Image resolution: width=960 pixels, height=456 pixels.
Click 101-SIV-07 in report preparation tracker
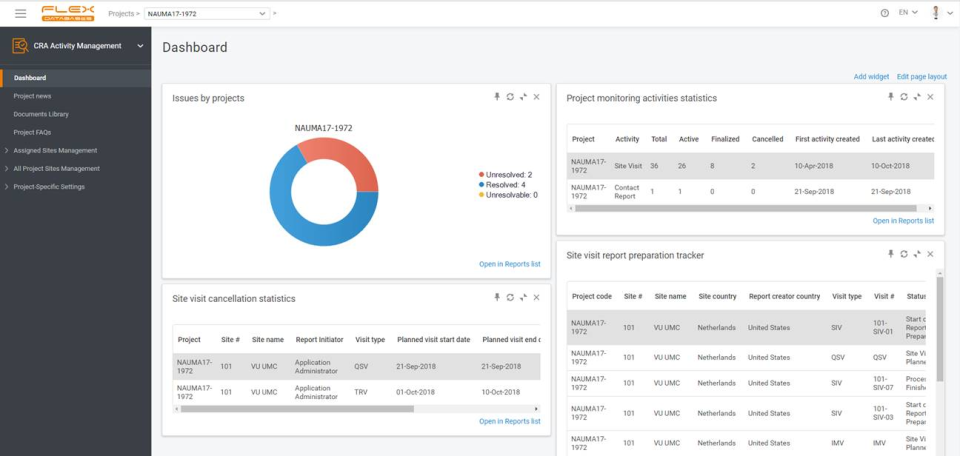[x=883, y=383]
